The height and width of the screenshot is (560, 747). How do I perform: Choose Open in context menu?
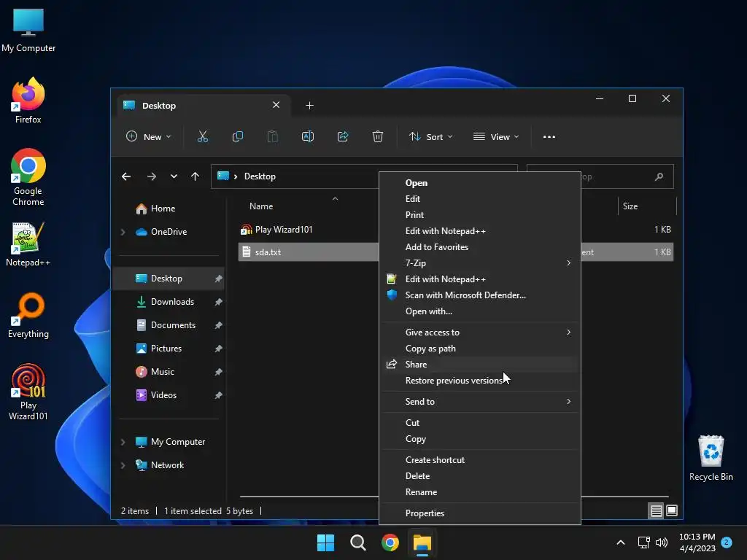pos(480,183)
